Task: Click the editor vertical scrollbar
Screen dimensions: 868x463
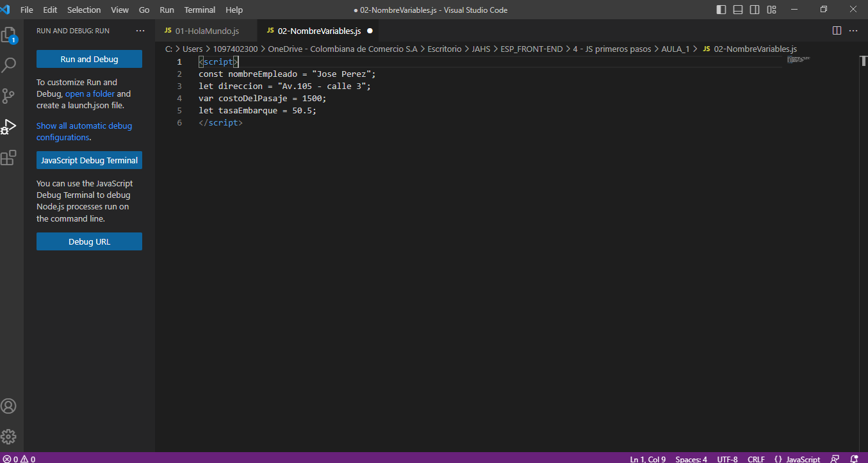Action: [x=864, y=254]
